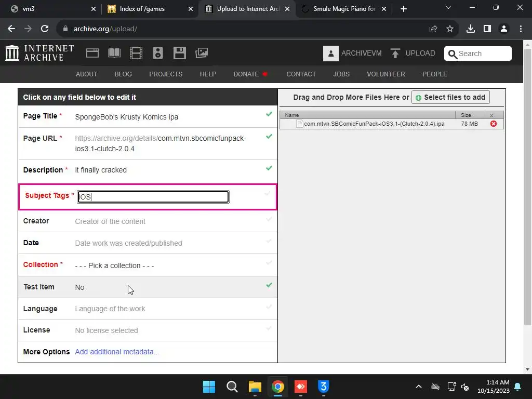Edit the Description 'it finally cracked'
Screen dimensions: 532x399
tap(101, 170)
